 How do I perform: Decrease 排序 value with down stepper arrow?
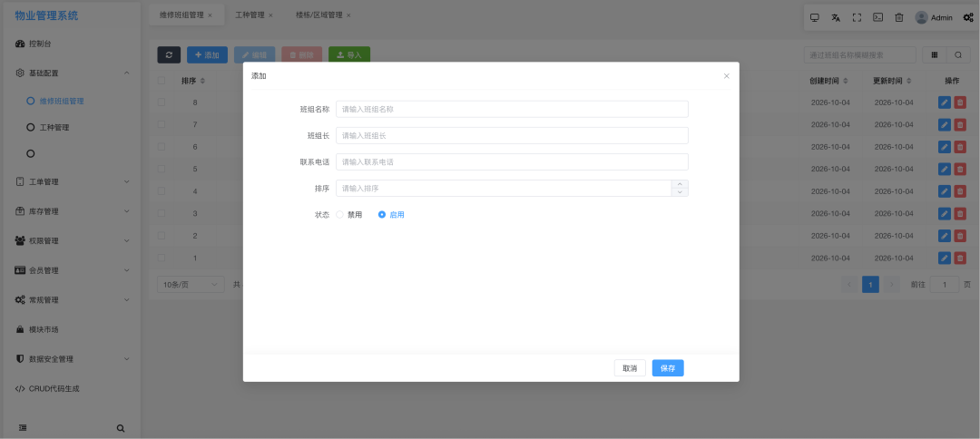680,192
